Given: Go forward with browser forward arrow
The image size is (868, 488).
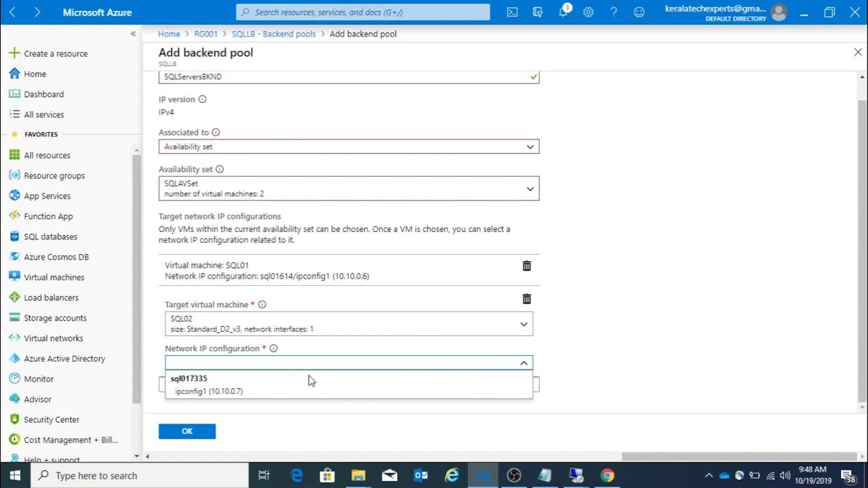Looking at the screenshot, I should pyautogui.click(x=37, y=12).
